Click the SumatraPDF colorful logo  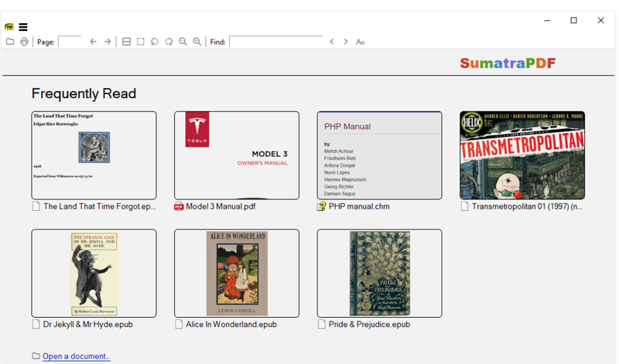point(508,63)
